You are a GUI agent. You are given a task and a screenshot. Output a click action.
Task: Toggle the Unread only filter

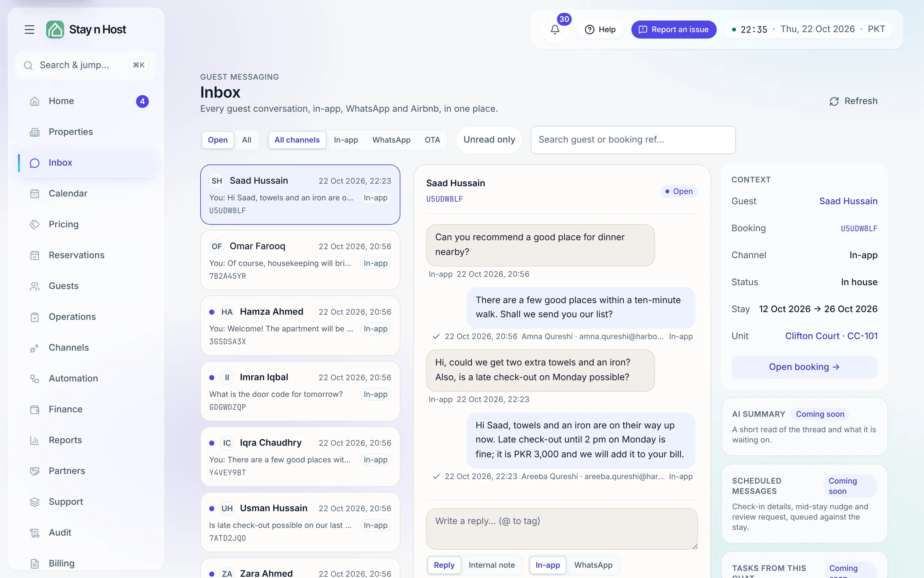(489, 140)
